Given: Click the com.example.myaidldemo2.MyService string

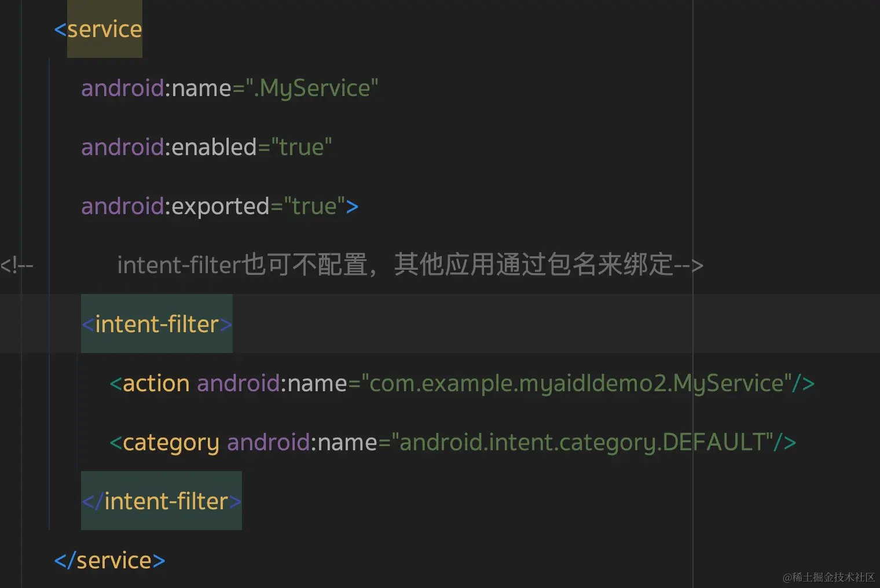Looking at the screenshot, I should point(576,384).
